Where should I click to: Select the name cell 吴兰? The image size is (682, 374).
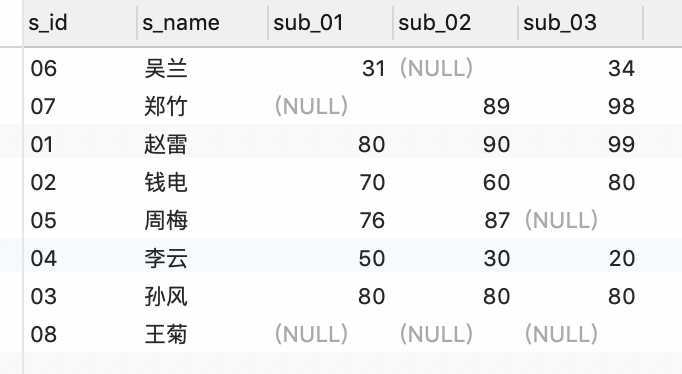[166, 69]
